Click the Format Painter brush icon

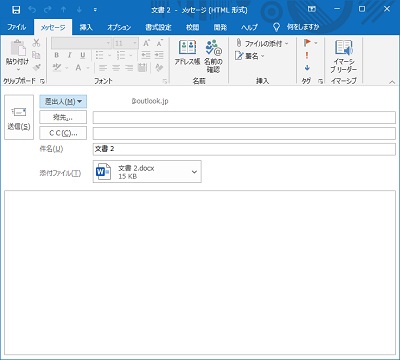pyautogui.click(x=36, y=67)
